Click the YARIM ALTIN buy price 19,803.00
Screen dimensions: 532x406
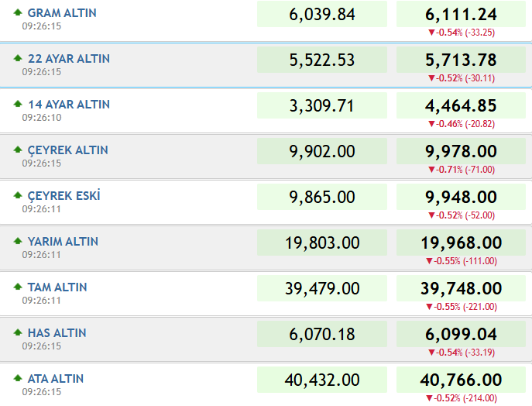pos(322,243)
